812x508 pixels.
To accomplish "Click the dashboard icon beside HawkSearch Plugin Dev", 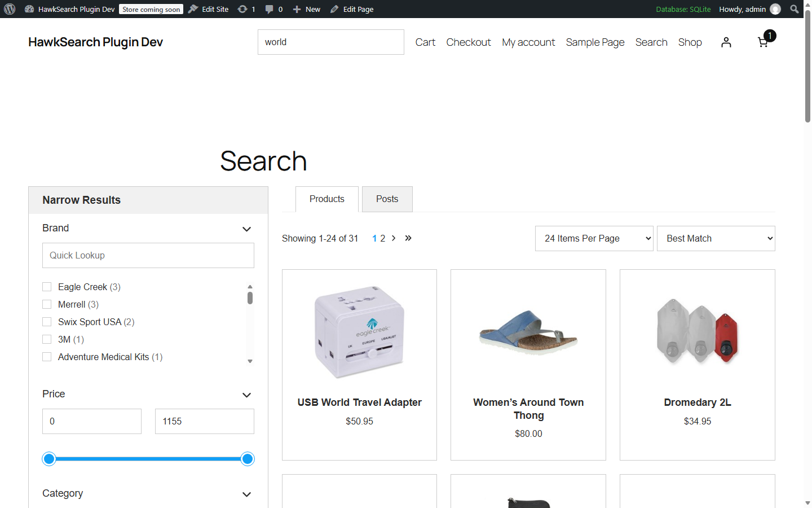I will (29, 9).
